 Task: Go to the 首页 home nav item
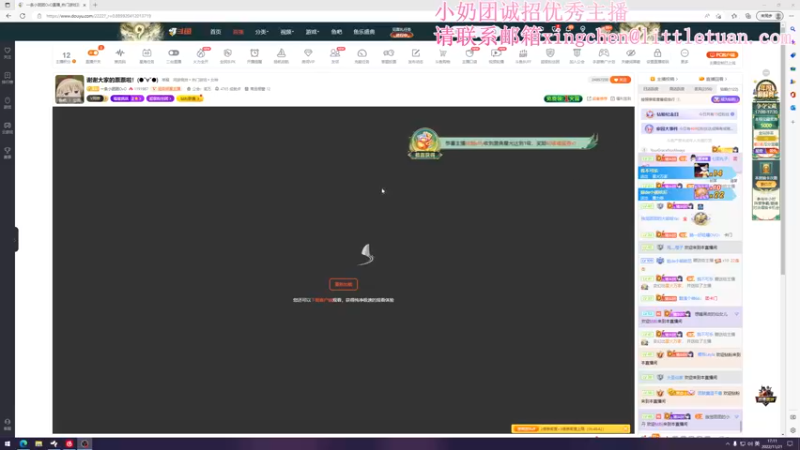215,32
